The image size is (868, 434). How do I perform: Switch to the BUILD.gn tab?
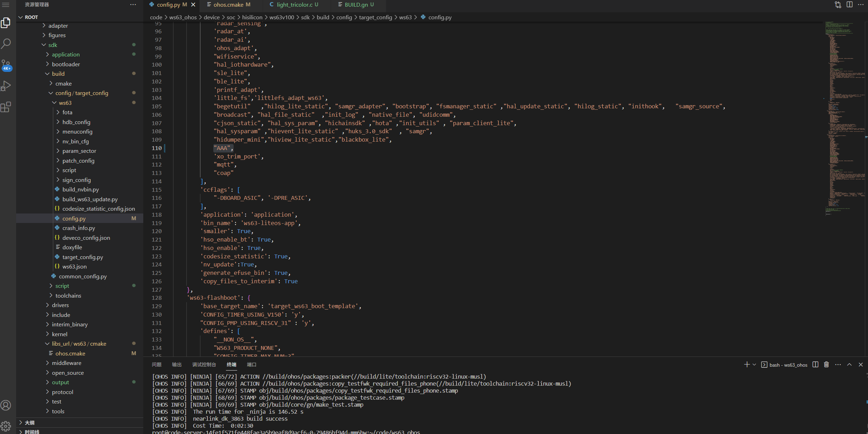pos(356,5)
